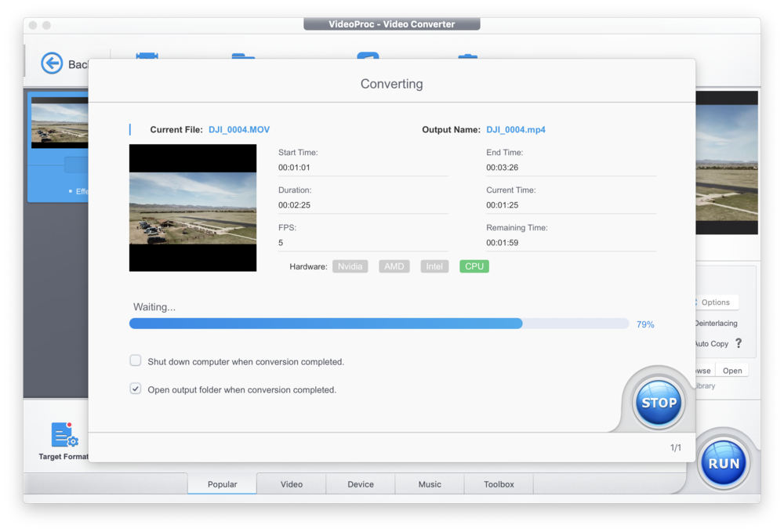Click the Back arrow icon

[52, 63]
